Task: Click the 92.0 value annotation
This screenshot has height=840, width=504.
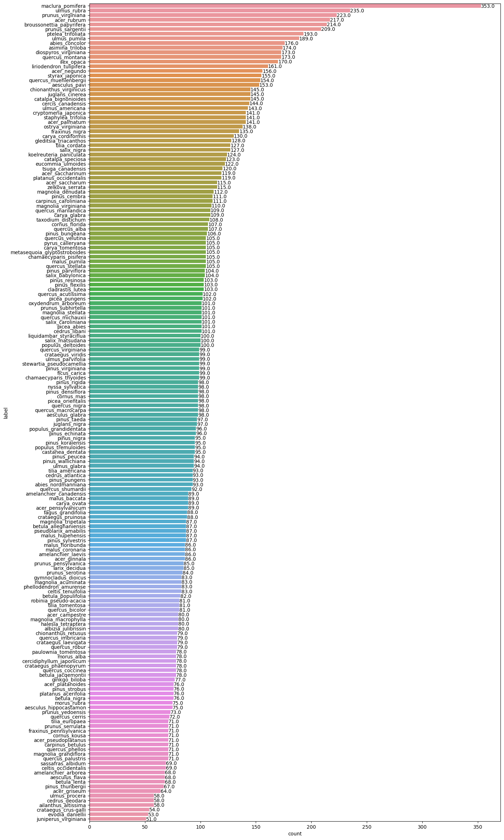Action: [x=197, y=489]
